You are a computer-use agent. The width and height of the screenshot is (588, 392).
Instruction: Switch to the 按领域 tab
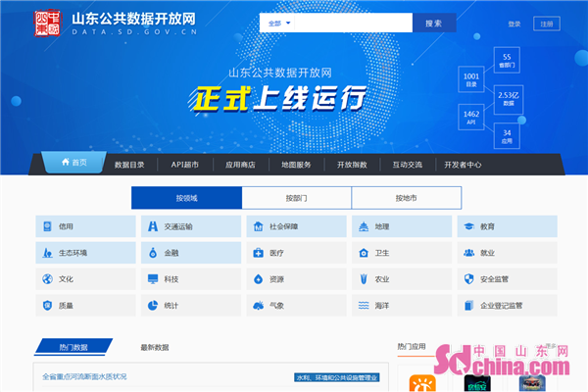(x=187, y=198)
